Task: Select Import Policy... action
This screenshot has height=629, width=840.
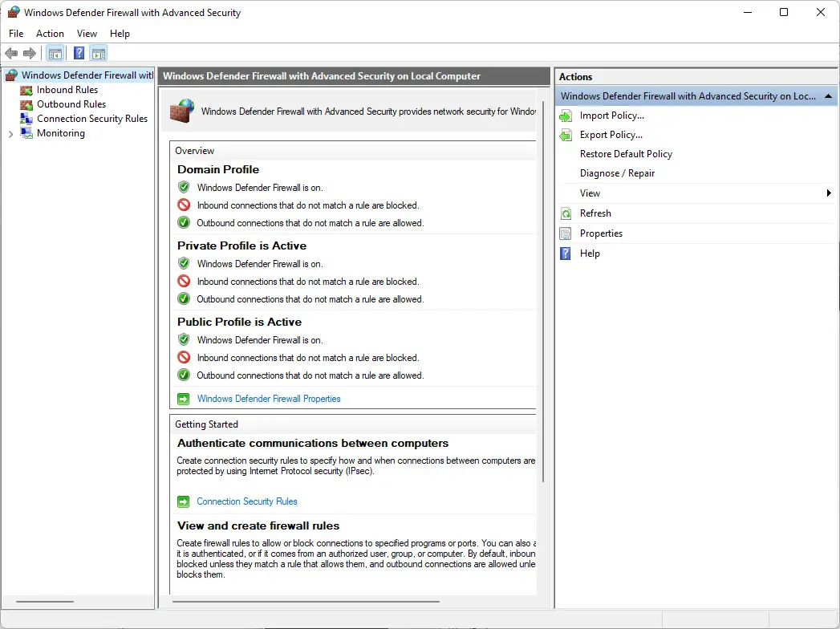Action: [x=612, y=116]
